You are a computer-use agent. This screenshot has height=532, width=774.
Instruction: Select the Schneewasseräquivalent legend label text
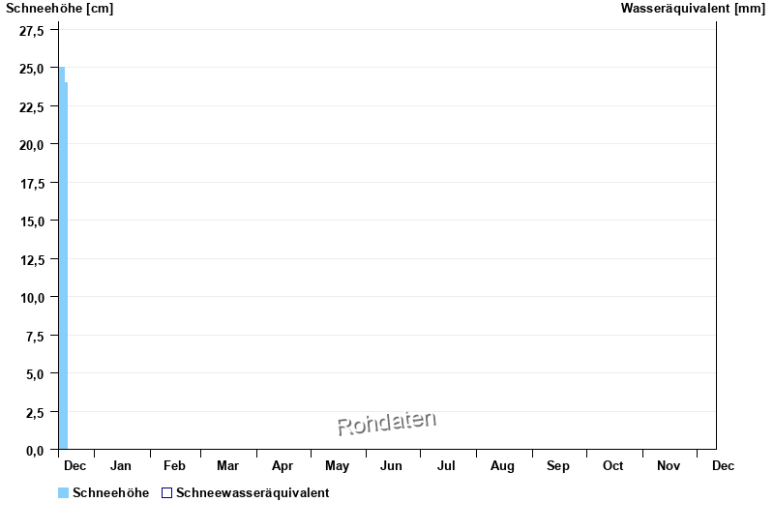pos(253,493)
